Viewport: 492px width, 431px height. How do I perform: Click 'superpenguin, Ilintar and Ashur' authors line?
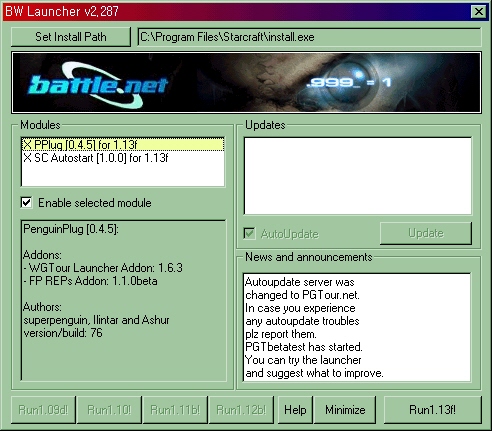point(96,320)
